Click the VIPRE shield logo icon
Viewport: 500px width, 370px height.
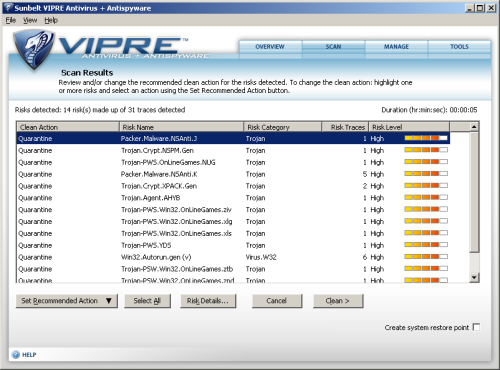[x=33, y=49]
